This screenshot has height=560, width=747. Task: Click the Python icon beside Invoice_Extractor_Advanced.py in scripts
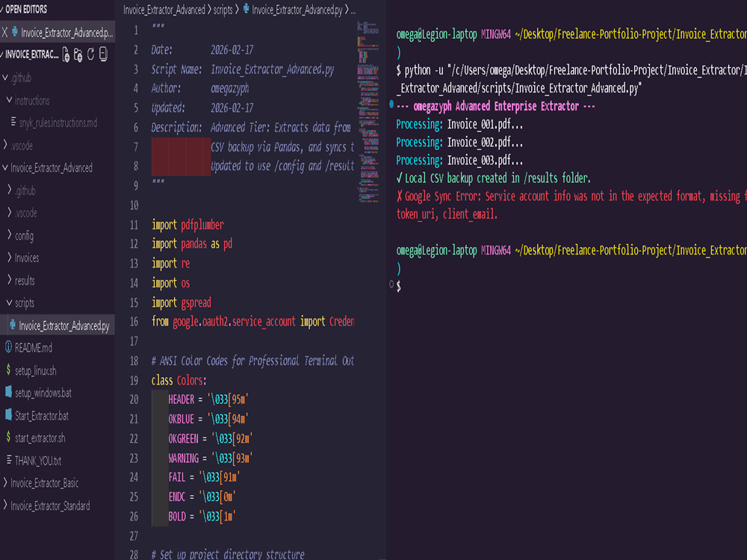tap(13, 326)
